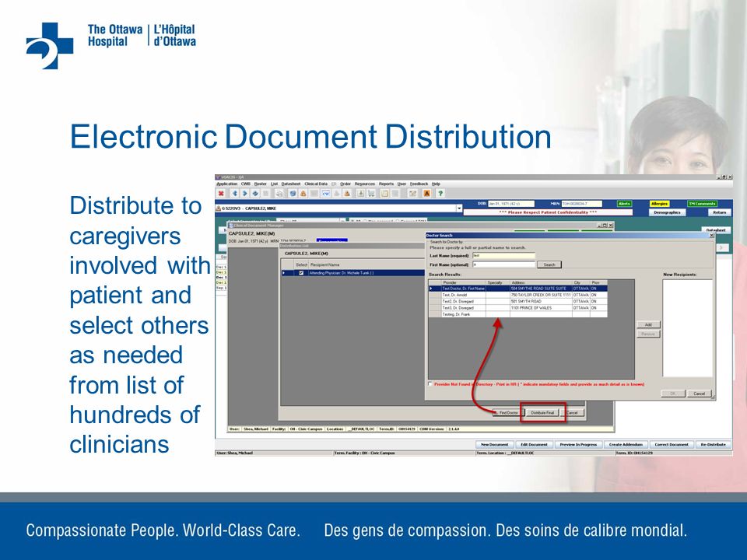Open the Datasheet menu
This screenshot has height=560, width=747.
tap(290, 184)
